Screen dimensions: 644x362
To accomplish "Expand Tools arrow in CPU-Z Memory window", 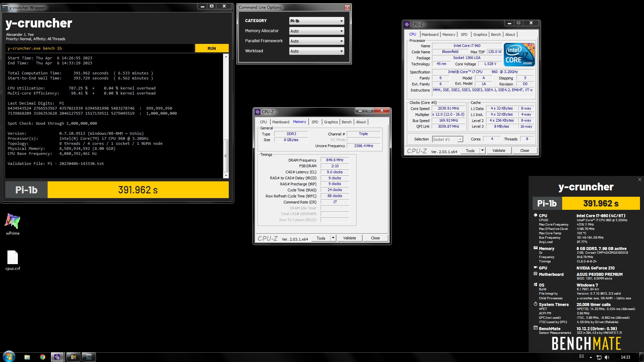I will (333, 238).
